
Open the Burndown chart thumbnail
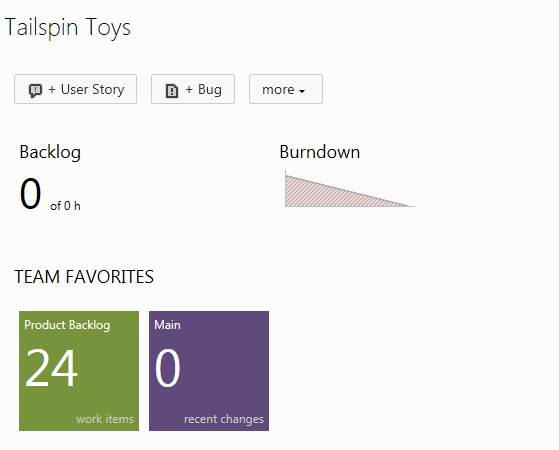[350, 189]
